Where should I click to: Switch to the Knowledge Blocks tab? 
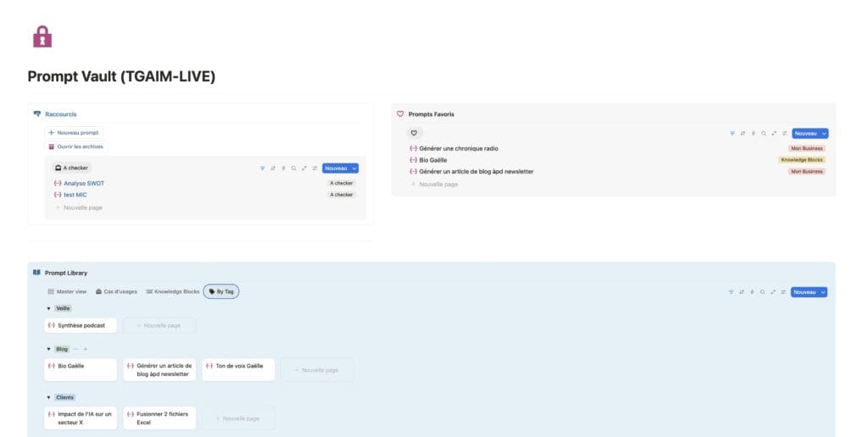[x=173, y=291]
